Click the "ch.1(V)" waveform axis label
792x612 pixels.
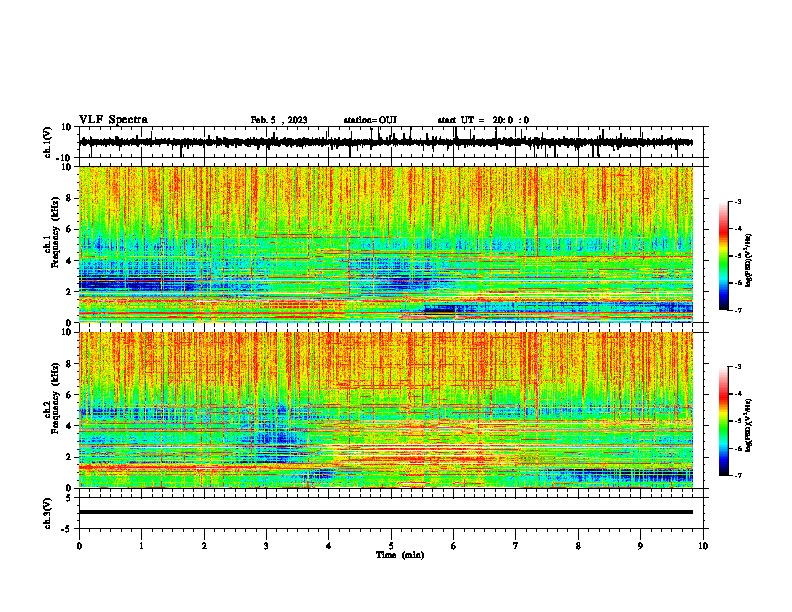pos(48,142)
